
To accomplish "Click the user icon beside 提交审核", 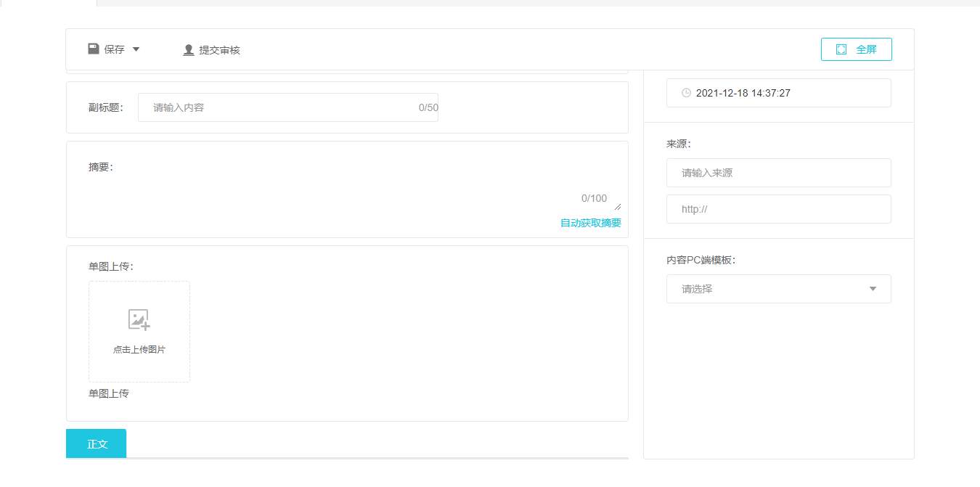I will click(x=189, y=50).
